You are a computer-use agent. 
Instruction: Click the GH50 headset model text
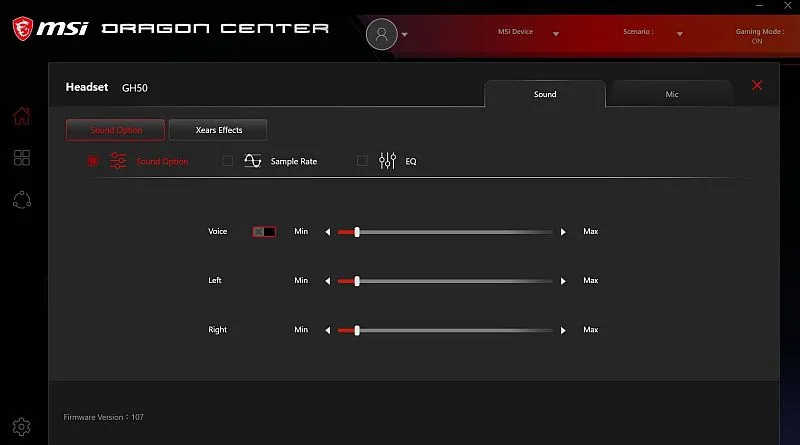(135, 88)
